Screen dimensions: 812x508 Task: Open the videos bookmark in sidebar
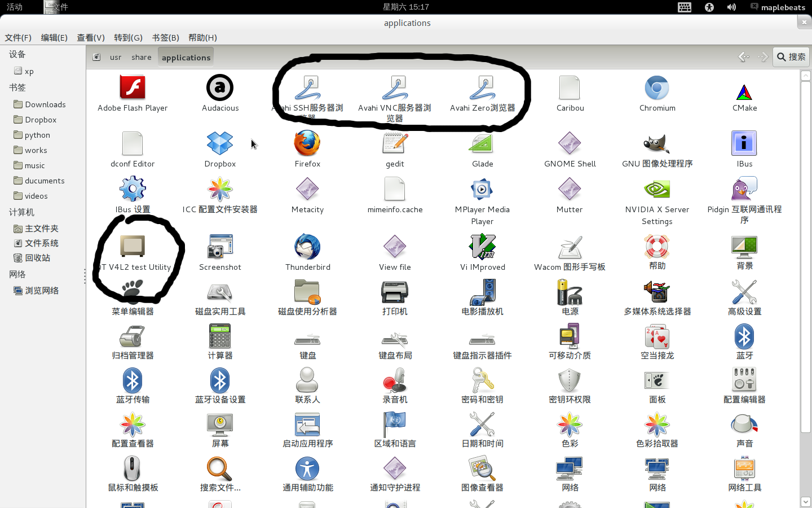(x=36, y=196)
